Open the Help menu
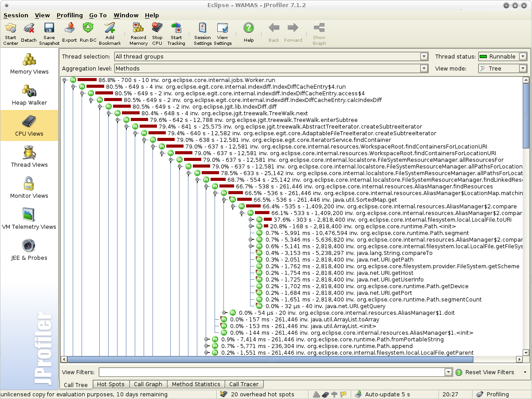532x399 pixels. [x=152, y=15]
